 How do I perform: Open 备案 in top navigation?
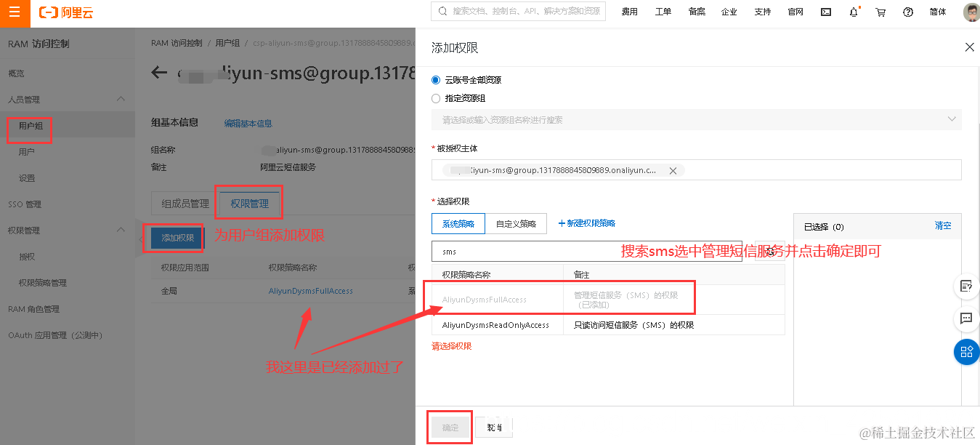(697, 12)
